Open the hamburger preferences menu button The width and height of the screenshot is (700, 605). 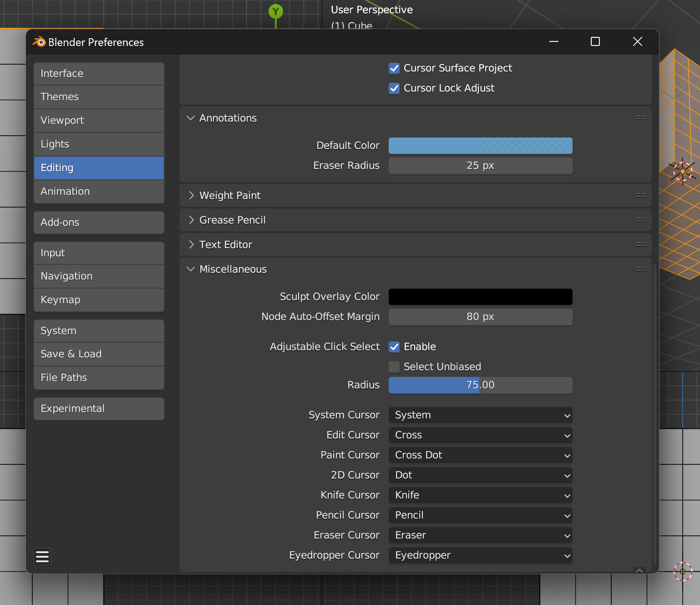pos(42,557)
